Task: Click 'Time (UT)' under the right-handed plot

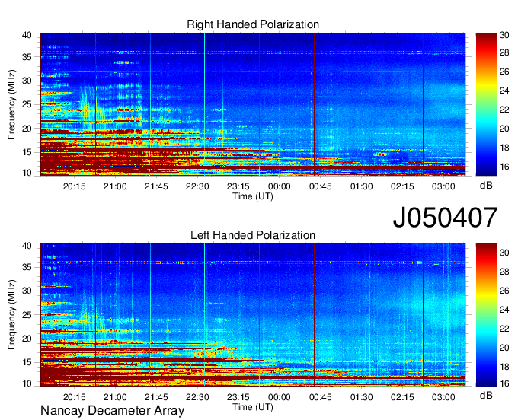Action: pyautogui.click(x=253, y=196)
